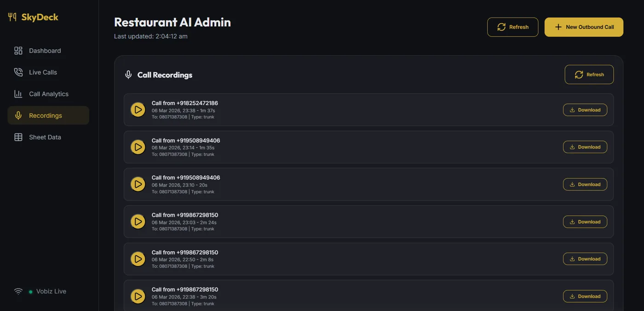Viewport: 644px width, 311px height.
Task: Open Call Analytics from sidebar
Action: (48, 94)
